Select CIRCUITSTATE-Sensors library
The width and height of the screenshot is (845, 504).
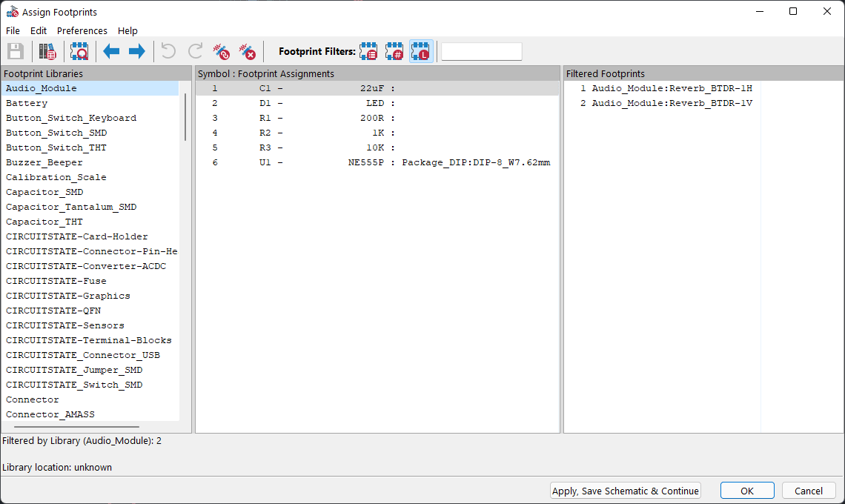[90, 325]
